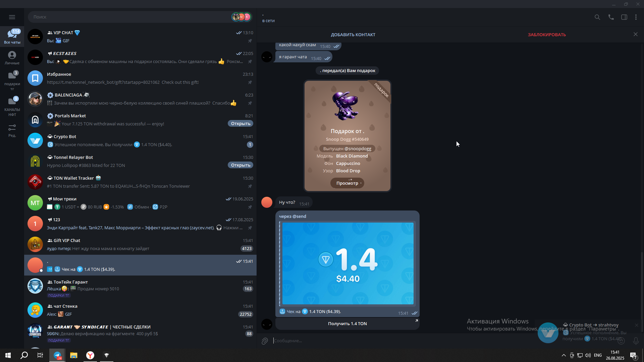
Task: Click Telegram icon on taskbar
Action: 57,355
